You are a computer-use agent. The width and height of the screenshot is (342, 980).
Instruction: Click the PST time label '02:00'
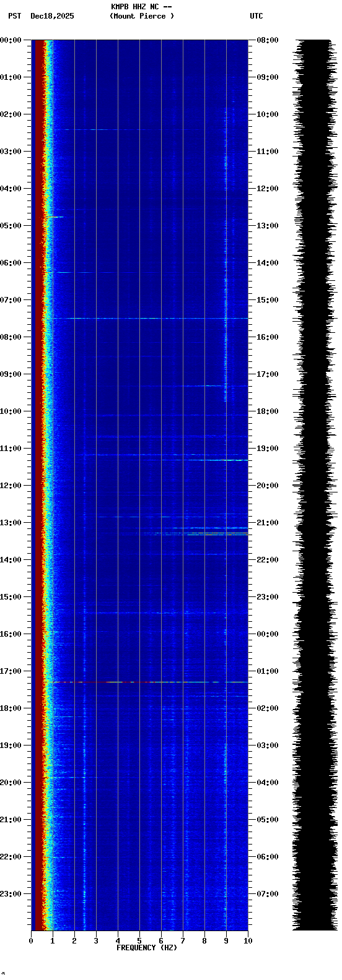pyautogui.click(x=11, y=114)
